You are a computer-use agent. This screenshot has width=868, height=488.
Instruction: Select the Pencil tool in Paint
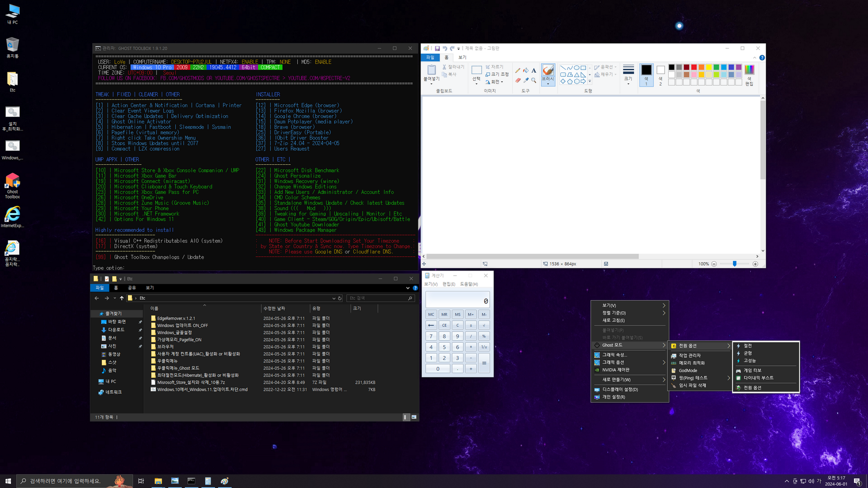[517, 70]
